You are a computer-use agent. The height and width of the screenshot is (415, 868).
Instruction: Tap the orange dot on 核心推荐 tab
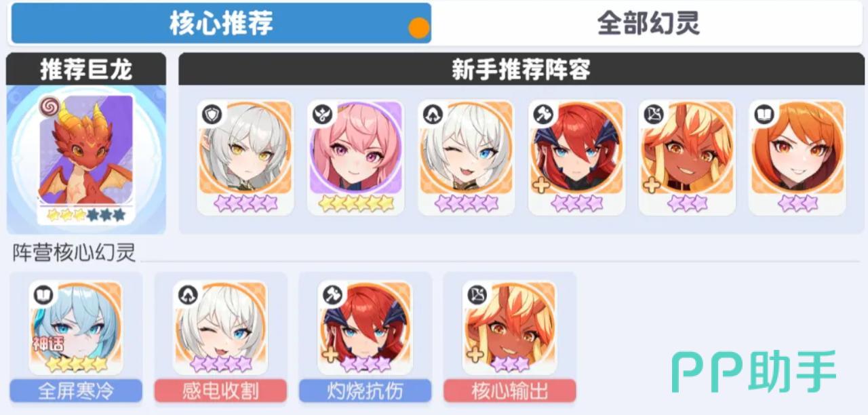pos(419,28)
